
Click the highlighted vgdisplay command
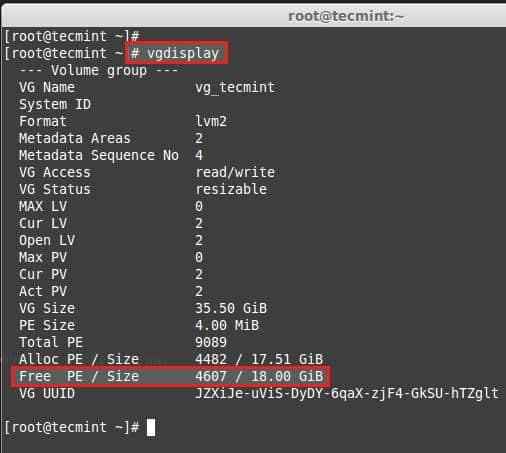click(177, 53)
